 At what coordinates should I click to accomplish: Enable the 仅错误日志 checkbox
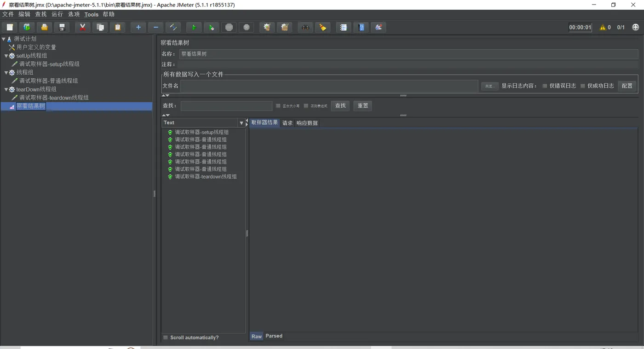pyautogui.click(x=545, y=86)
